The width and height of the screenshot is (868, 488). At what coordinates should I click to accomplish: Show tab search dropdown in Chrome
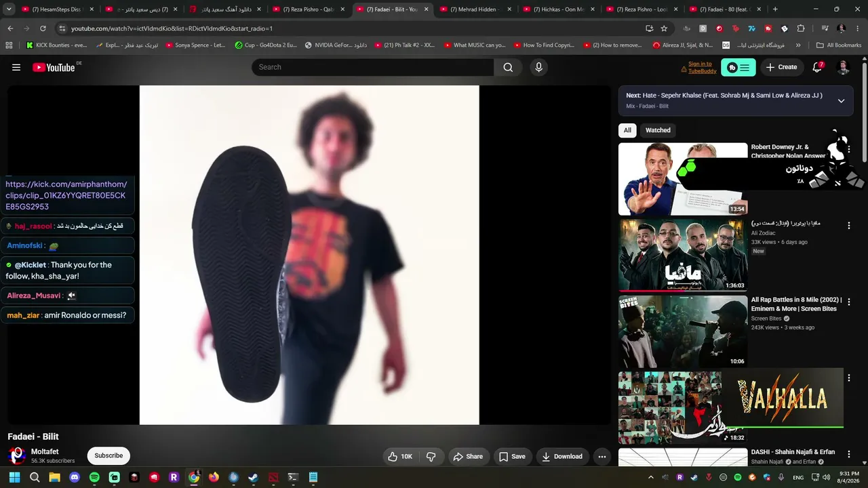[x=9, y=9]
